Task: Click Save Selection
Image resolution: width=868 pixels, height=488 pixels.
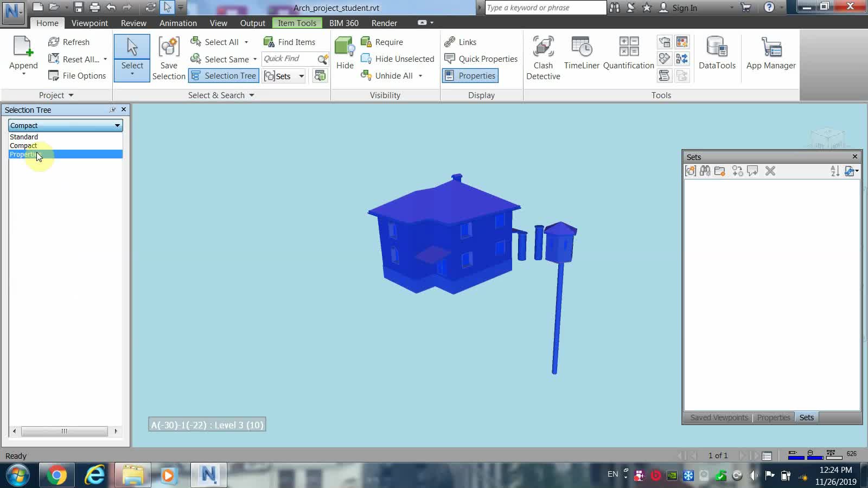Action: [169, 57]
